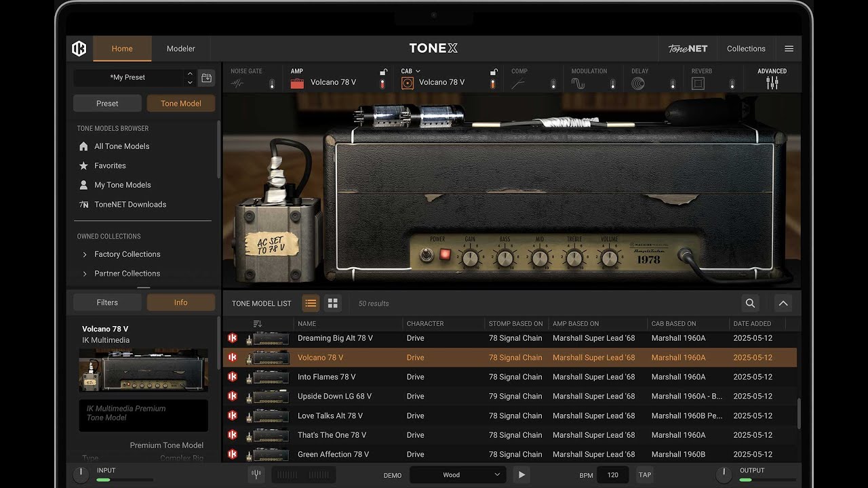Switch to the Filters tab
The height and width of the screenshot is (488, 868).
pyautogui.click(x=107, y=303)
